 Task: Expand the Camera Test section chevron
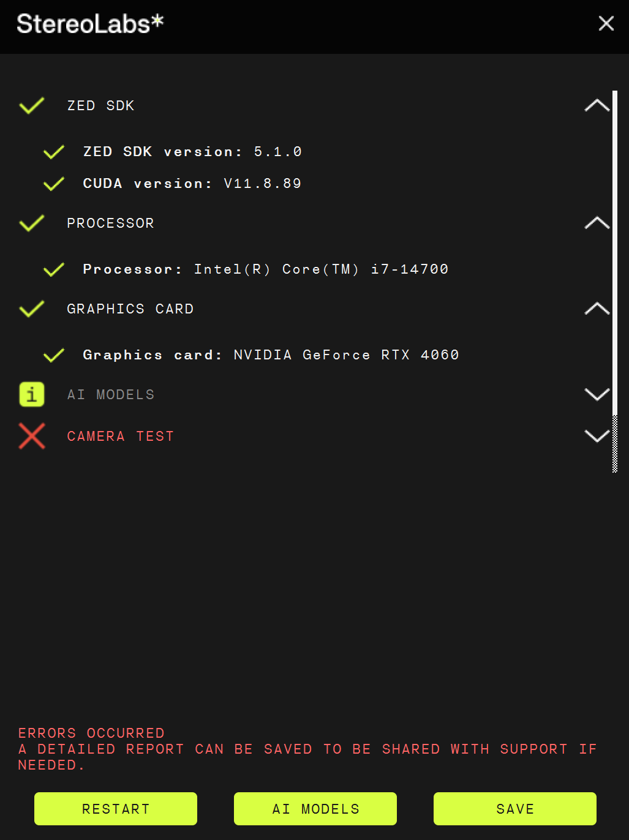pyautogui.click(x=597, y=436)
